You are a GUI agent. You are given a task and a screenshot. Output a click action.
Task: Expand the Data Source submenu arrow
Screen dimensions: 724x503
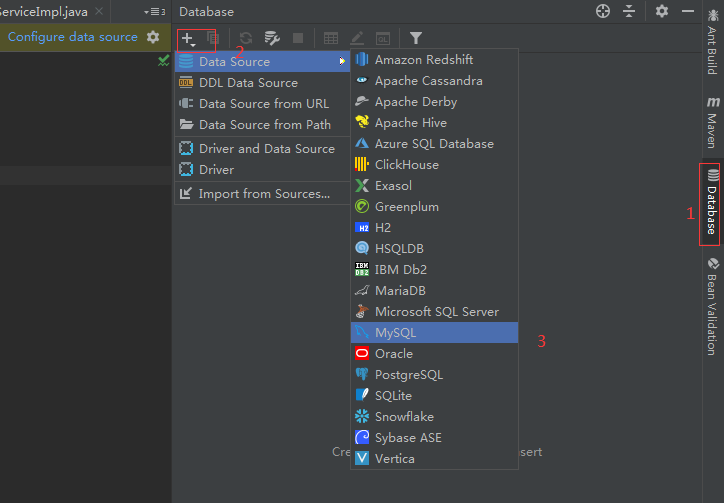(342, 61)
